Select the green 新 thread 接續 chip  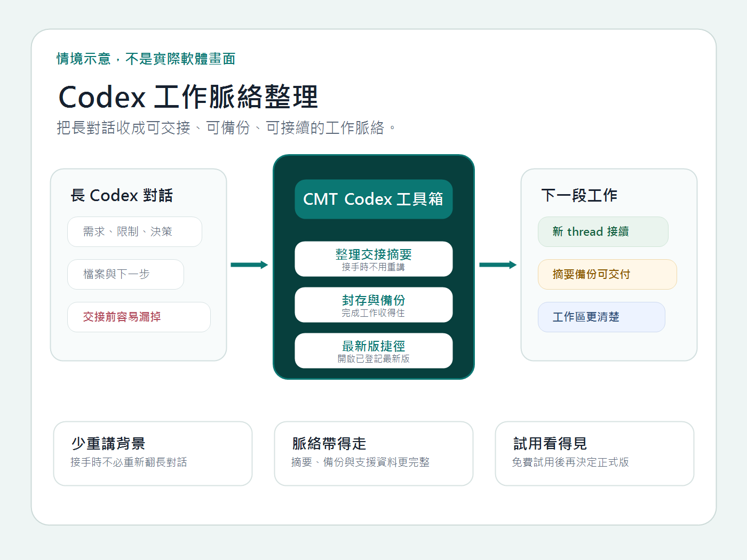pyautogui.click(x=603, y=231)
